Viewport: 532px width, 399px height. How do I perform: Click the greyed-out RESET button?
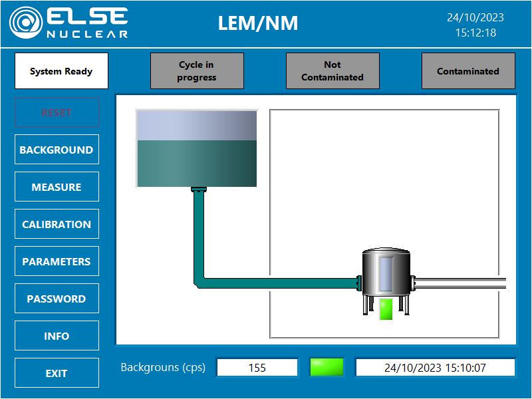coord(57,112)
